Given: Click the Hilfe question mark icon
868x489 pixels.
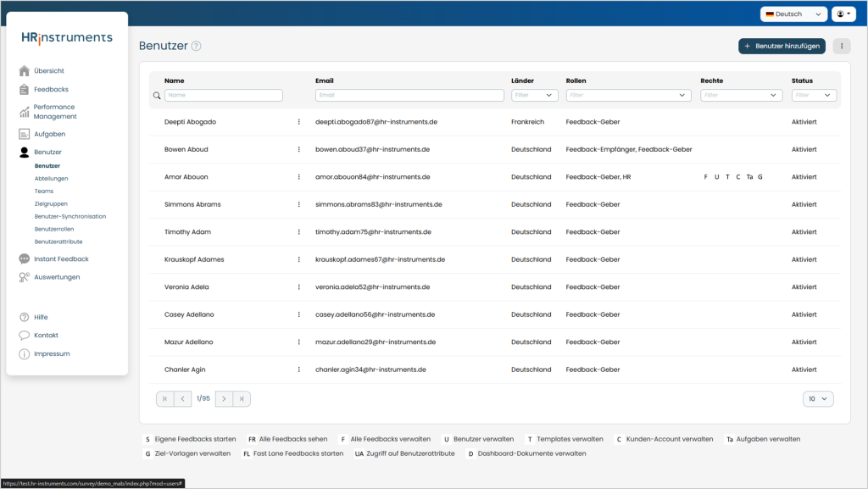Looking at the screenshot, I should click(24, 317).
